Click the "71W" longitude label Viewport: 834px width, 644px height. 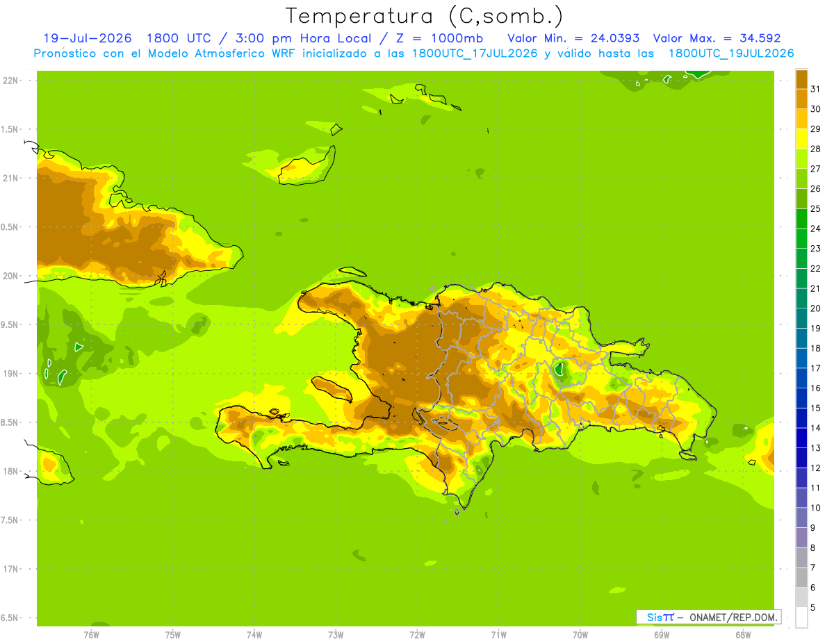point(498,635)
